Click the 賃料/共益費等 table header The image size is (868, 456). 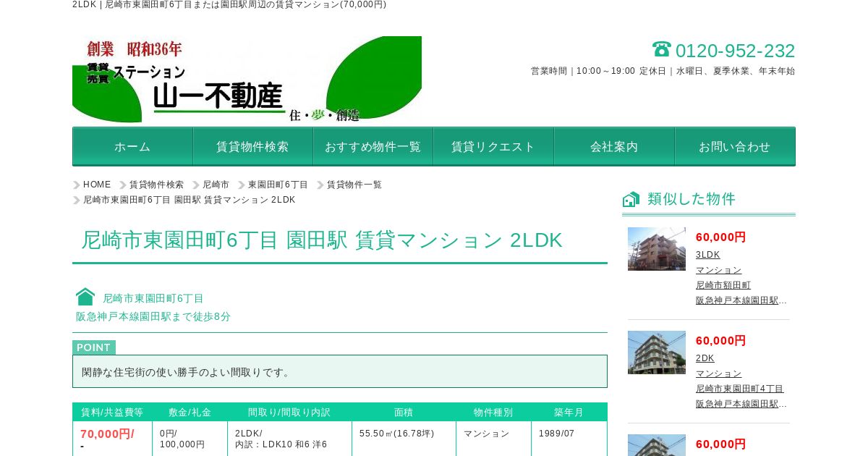coord(112,412)
